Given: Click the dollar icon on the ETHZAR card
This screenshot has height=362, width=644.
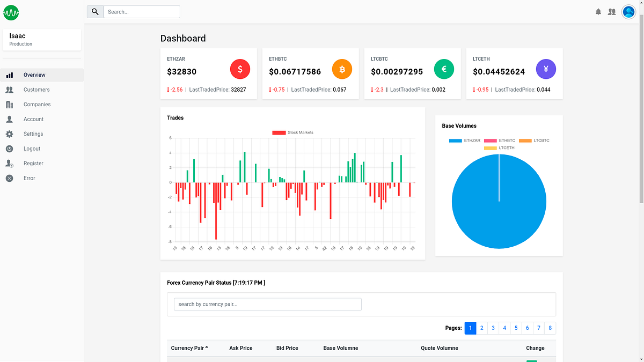Looking at the screenshot, I should (x=240, y=69).
